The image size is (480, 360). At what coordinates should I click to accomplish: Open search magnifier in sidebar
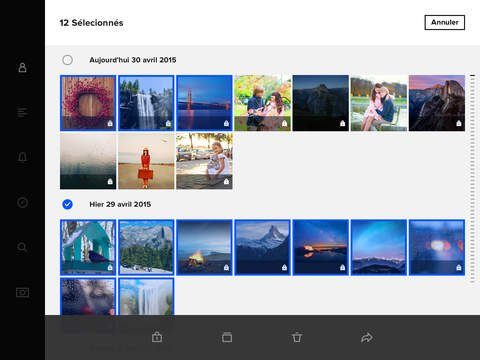coord(22,247)
